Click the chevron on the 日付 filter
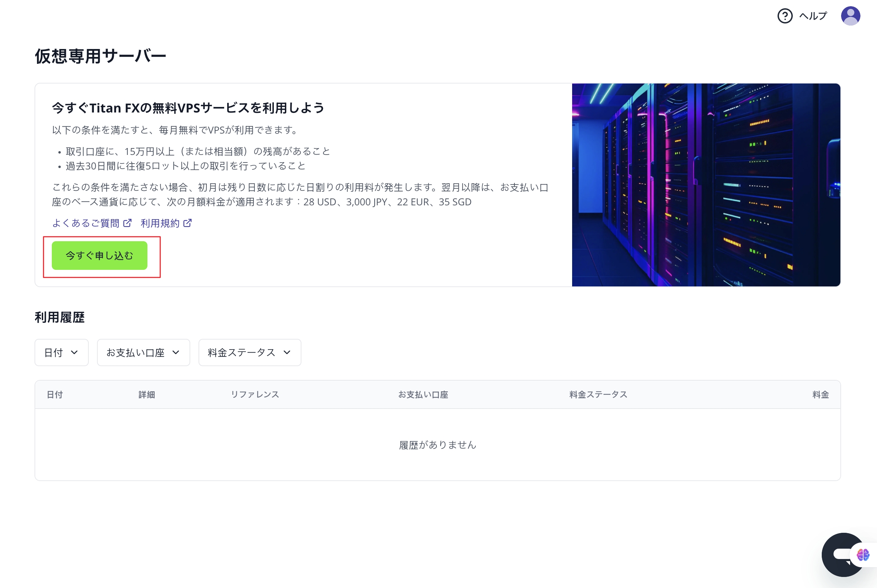 pyautogui.click(x=74, y=353)
